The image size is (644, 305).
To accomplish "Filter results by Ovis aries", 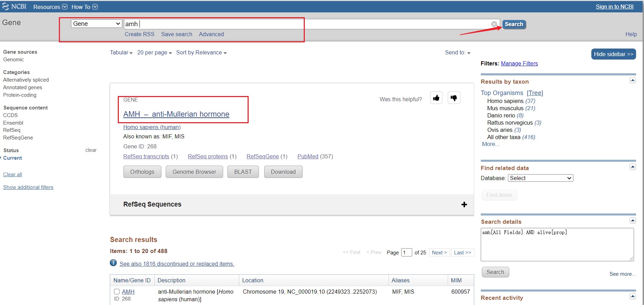I will 500,130.
